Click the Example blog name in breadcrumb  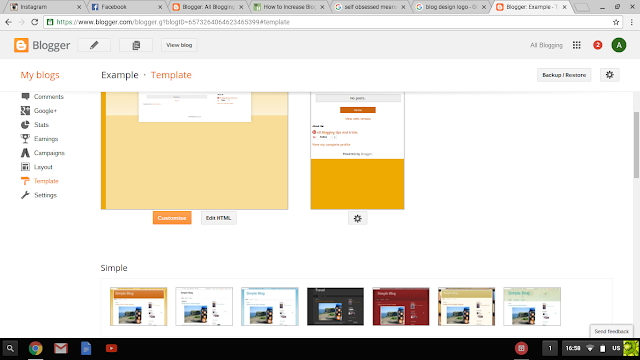pos(120,75)
